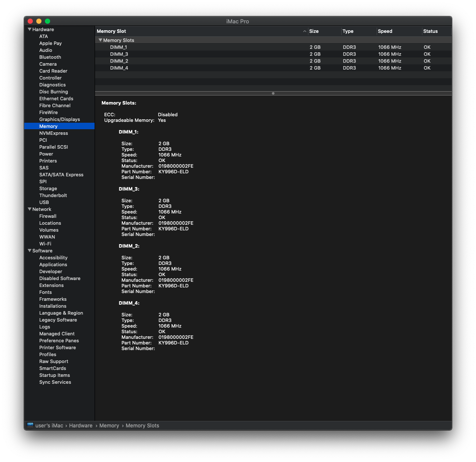Open FireWire hardware section
This screenshot has height=462, width=476.
[48, 113]
